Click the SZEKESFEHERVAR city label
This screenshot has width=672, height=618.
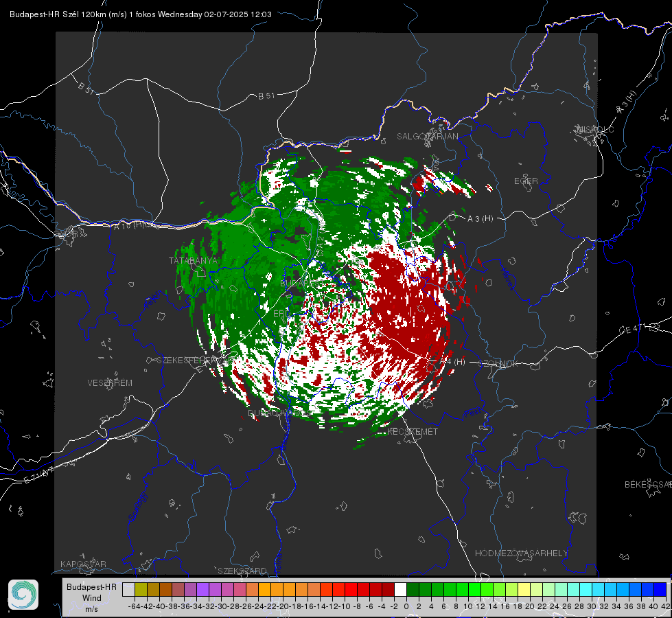pyautogui.click(x=198, y=360)
